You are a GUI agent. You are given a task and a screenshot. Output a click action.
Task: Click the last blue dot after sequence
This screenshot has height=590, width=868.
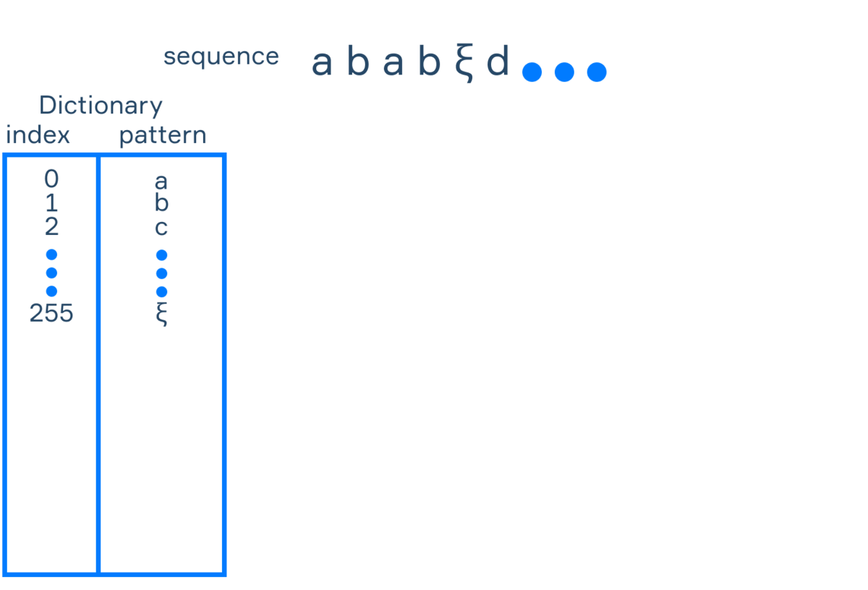[596, 72]
